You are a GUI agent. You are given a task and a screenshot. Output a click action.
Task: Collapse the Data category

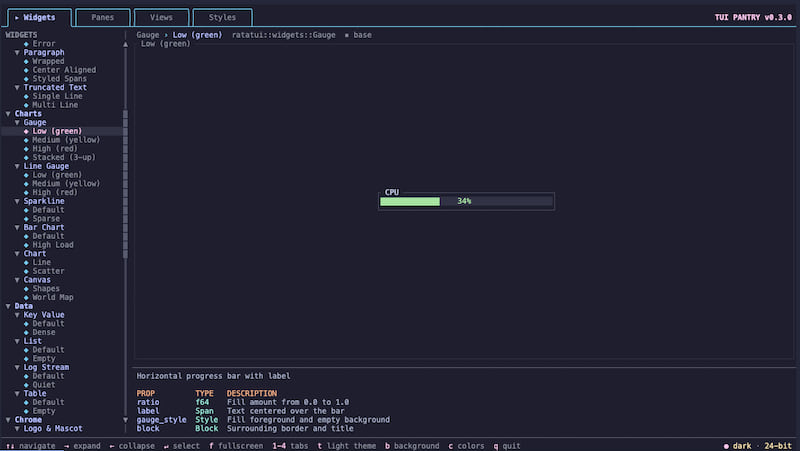pyautogui.click(x=8, y=306)
